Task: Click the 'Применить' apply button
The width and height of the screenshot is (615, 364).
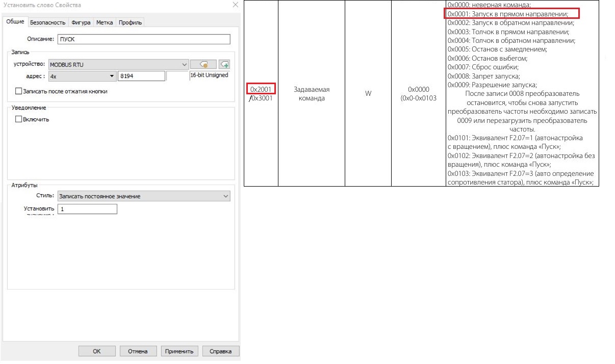Action: 179,351
